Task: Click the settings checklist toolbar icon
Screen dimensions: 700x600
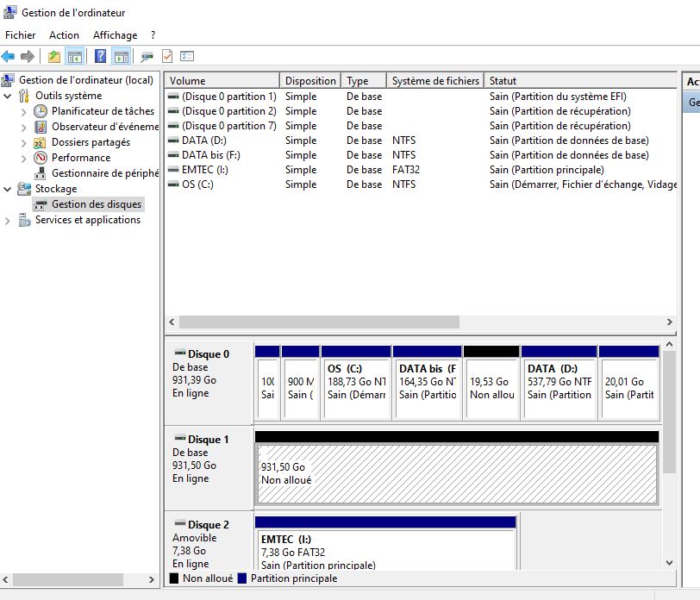Action: point(187,57)
